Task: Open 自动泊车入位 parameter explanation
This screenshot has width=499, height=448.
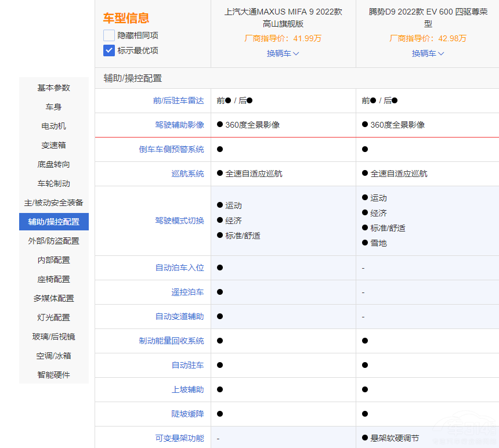Action: [179, 268]
